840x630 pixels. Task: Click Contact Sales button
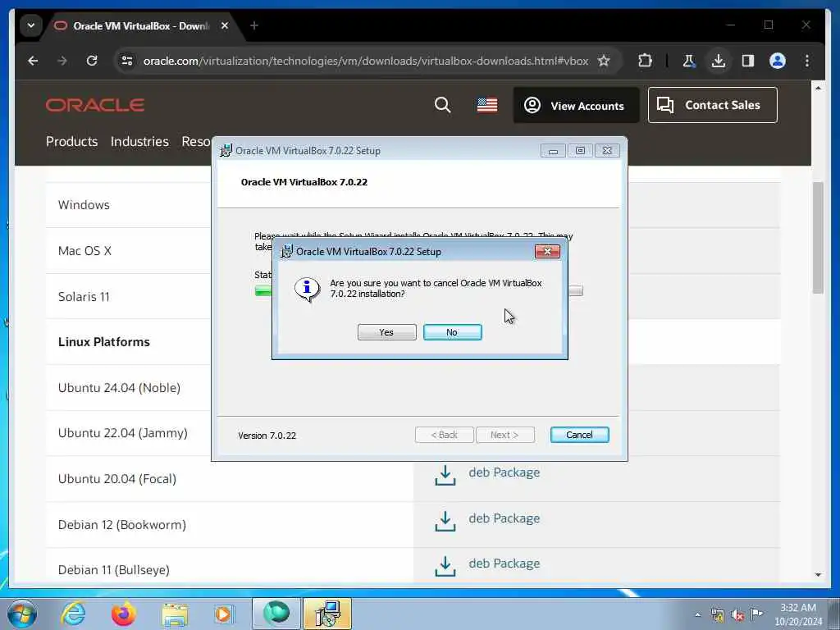click(x=713, y=105)
